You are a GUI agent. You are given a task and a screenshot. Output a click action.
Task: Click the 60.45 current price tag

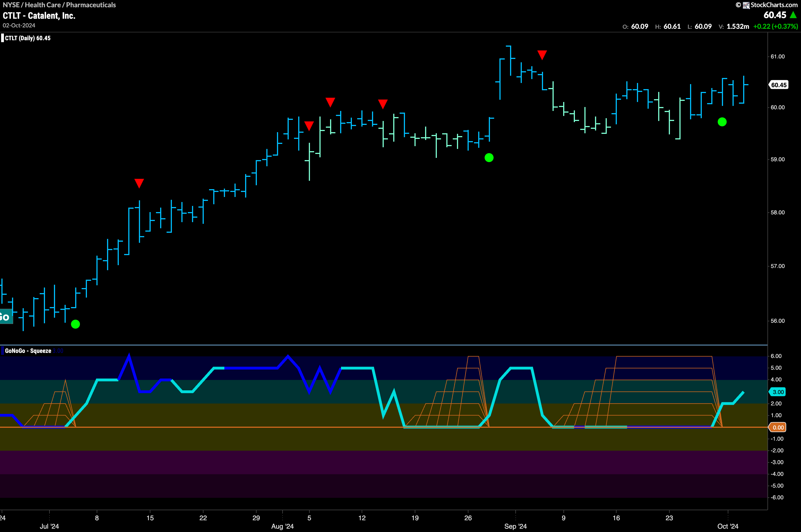point(778,85)
